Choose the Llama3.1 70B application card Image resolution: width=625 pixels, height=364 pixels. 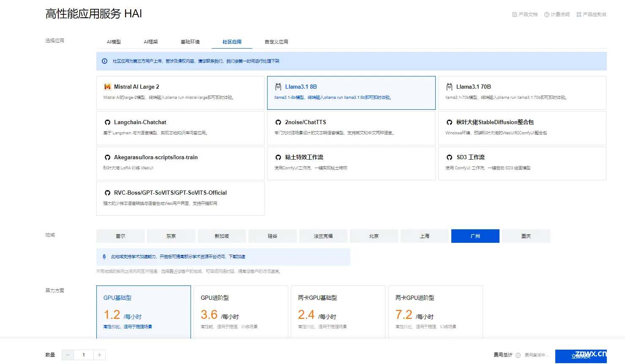[522, 93]
